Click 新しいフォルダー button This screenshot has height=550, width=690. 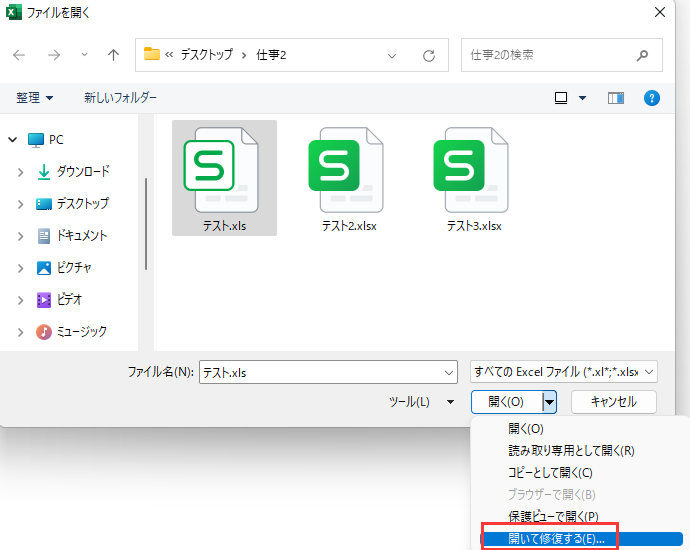coord(120,98)
